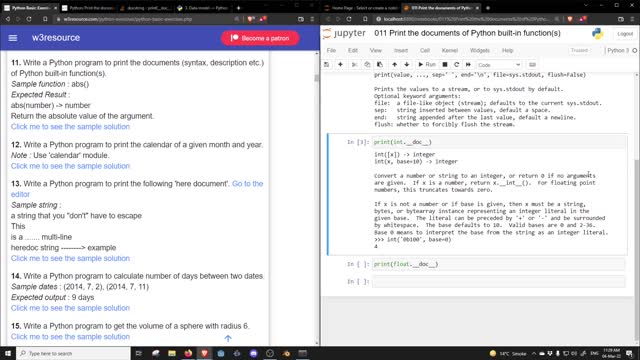Switch to the docstring print doc tab

(x=146, y=8)
